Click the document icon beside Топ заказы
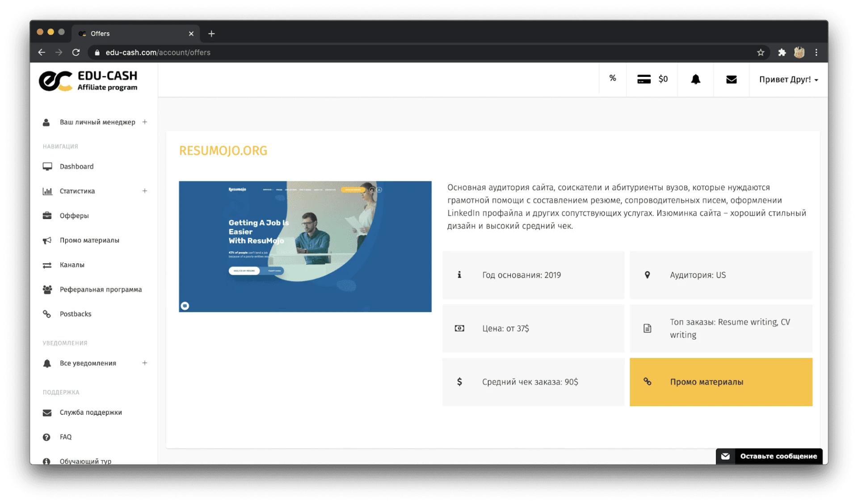Image resolution: width=858 pixels, height=504 pixels. [x=647, y=328]
